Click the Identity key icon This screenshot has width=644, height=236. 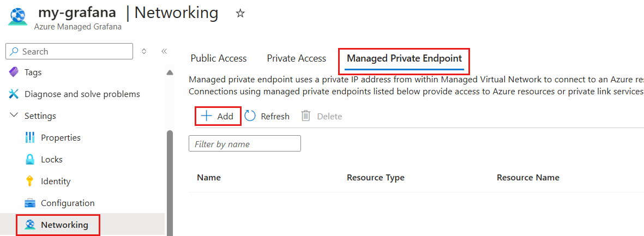tap(30, 181)
